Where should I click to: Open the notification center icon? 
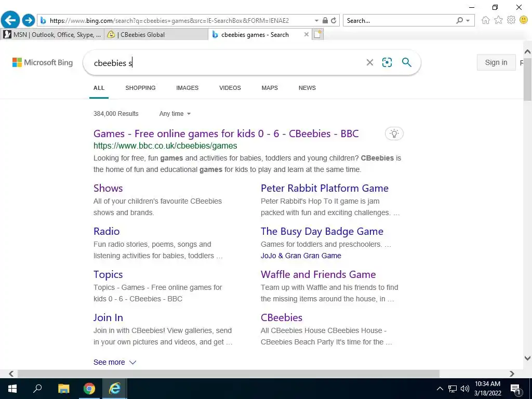tap(516, 390)
